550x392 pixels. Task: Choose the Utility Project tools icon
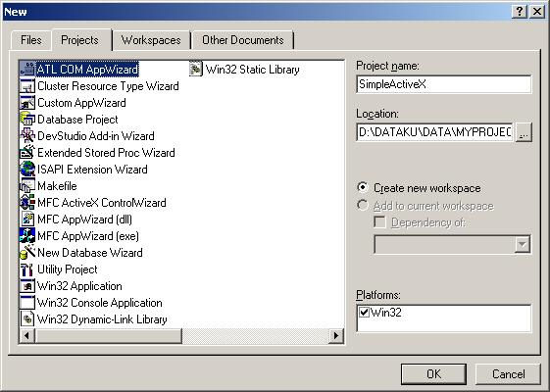click(27, 269)
